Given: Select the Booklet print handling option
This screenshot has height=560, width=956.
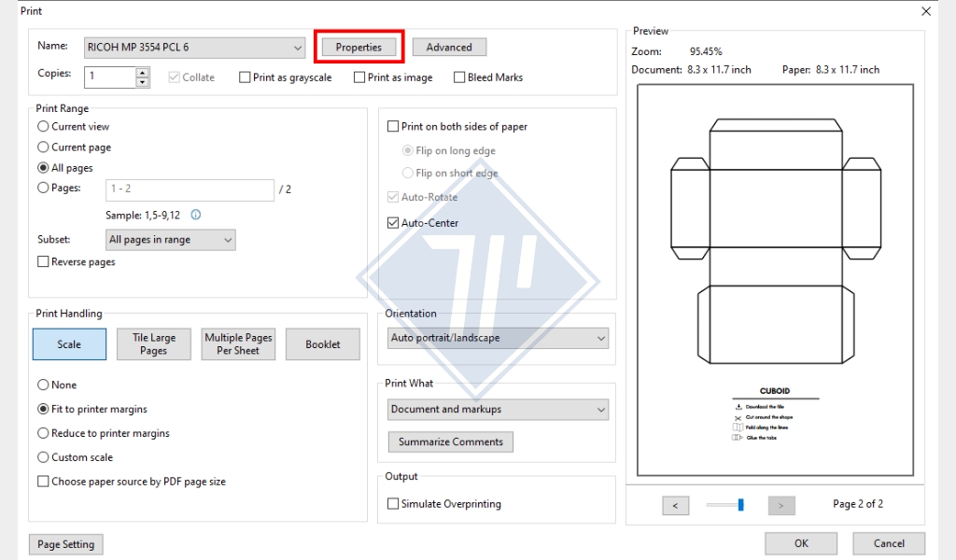Looking at the screenshot, I should 323,344.
